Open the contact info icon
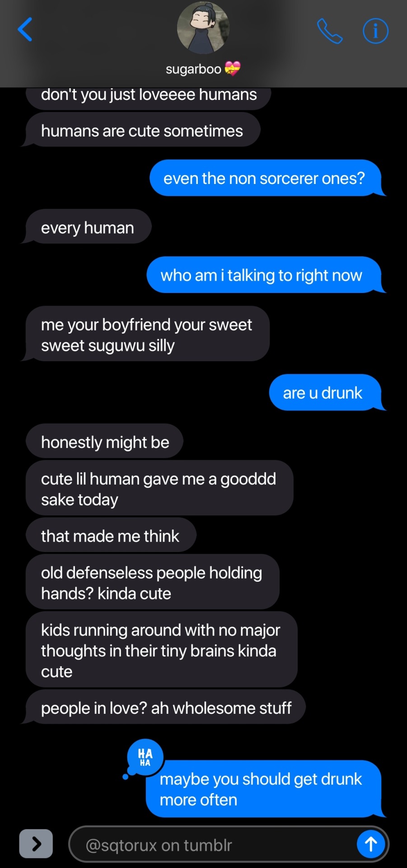 (375, 31)
